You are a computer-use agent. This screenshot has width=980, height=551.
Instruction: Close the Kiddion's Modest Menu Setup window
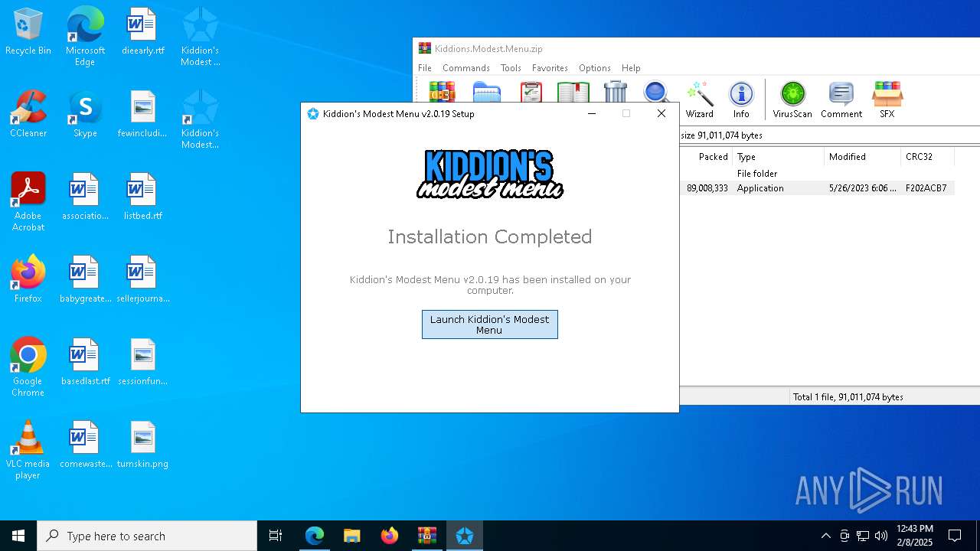[x=661, y=113]
